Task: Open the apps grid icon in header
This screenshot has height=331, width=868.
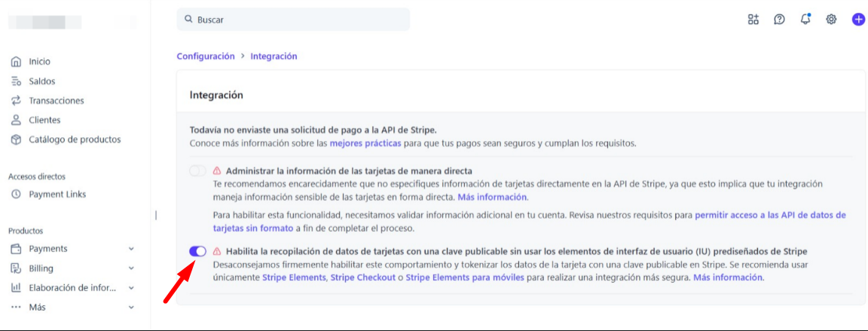Action: tap(753, 20)
